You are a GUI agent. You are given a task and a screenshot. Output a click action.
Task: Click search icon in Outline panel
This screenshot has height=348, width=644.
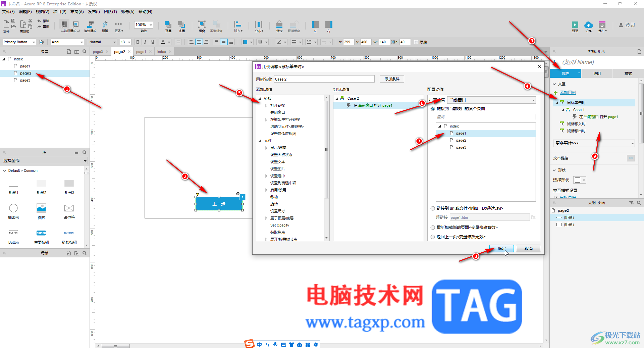[639, 203]
